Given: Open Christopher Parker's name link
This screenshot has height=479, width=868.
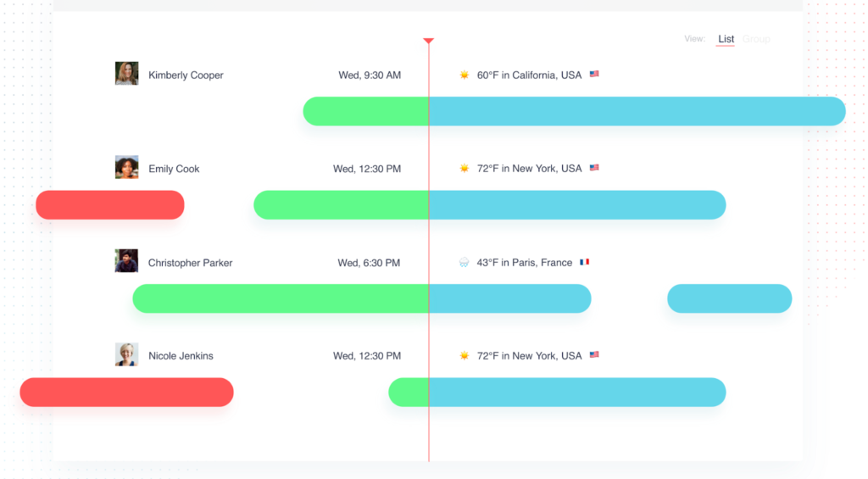Looking at the screenshot, I should (x=191, y=263).
